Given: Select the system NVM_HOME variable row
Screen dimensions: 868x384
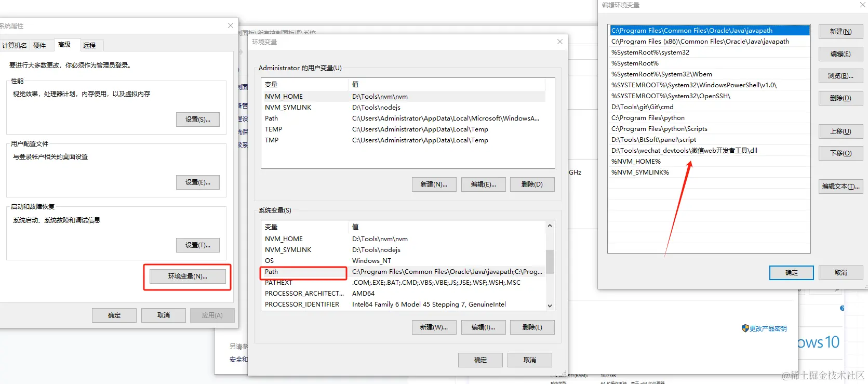Looking at the screenshot, I should pos(404,239).
